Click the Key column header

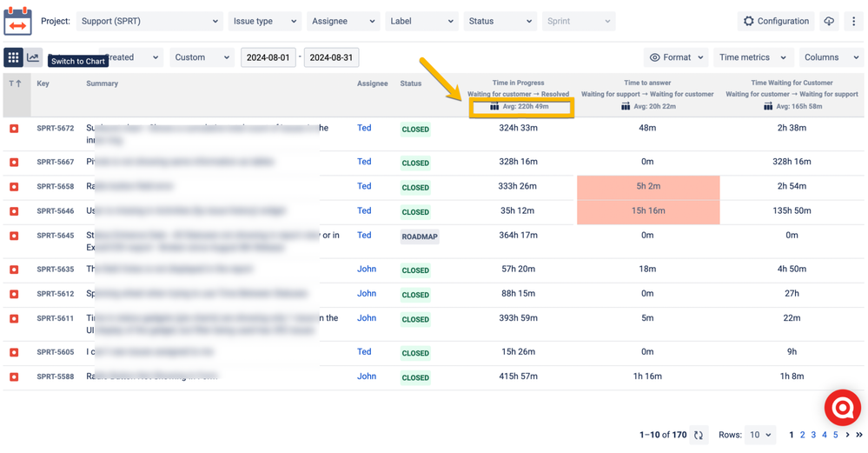[43, 83]
